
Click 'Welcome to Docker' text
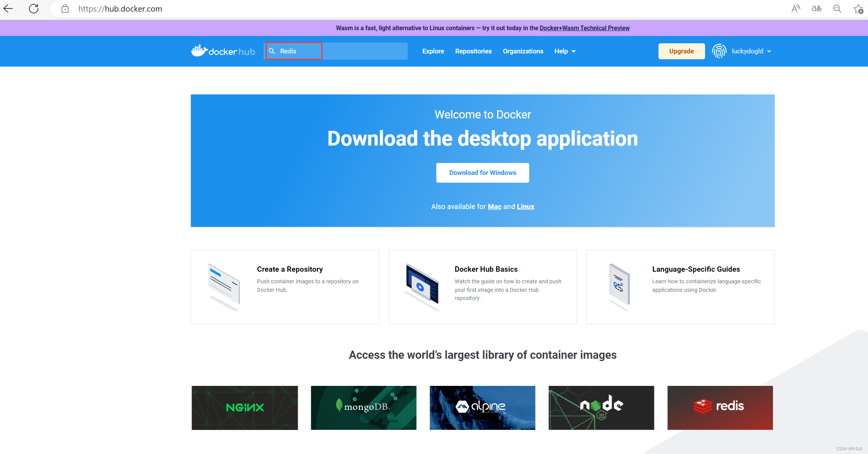[x=482, y=115]
